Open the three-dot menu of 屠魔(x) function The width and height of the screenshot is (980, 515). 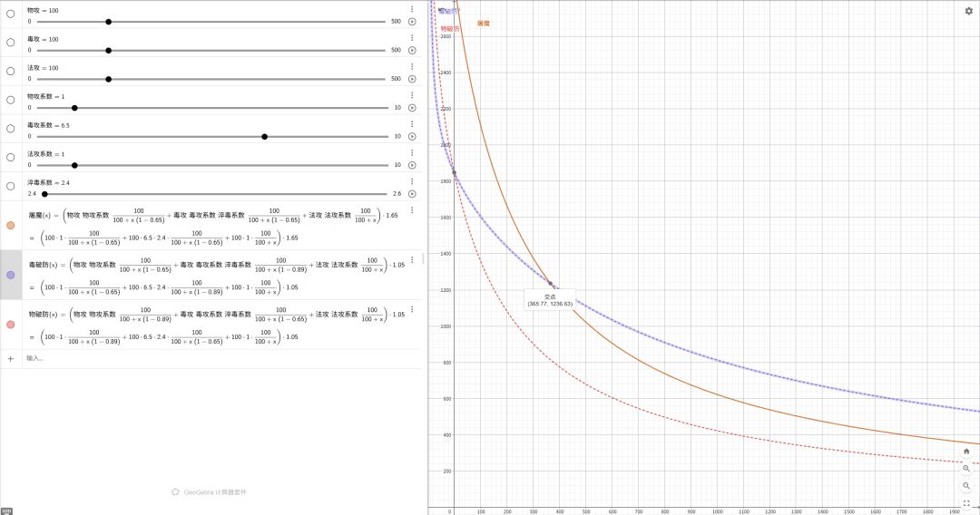(412, 210)
